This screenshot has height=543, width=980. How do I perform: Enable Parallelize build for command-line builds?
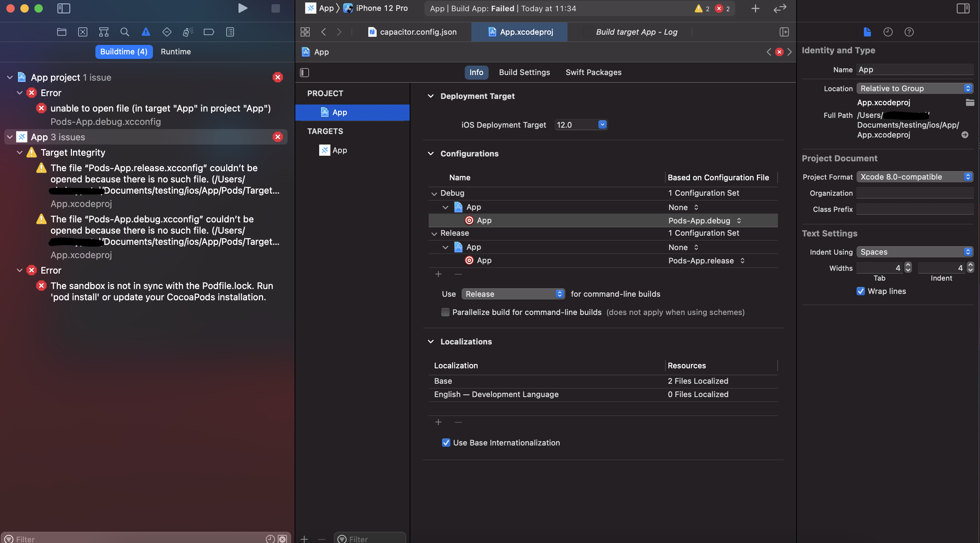(445, 313)
